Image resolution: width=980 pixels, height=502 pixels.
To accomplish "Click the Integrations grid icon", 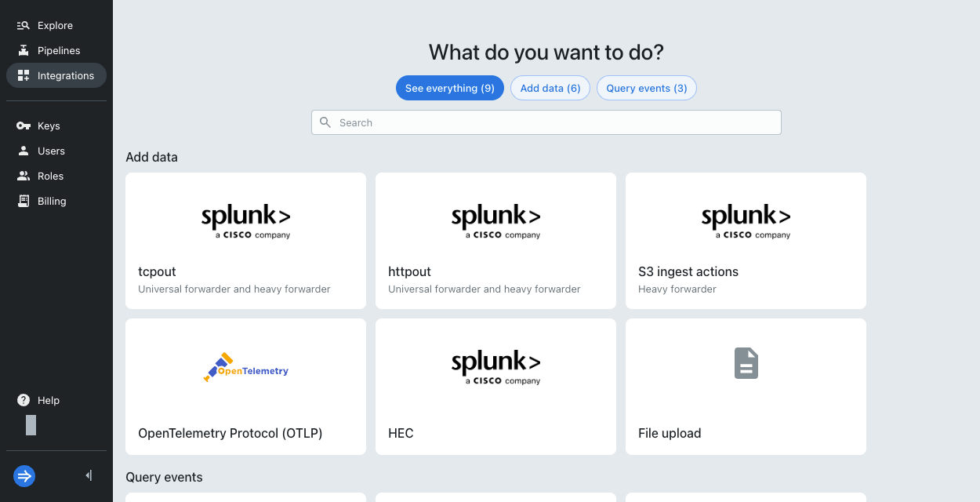I will click(x=24, y=75).
